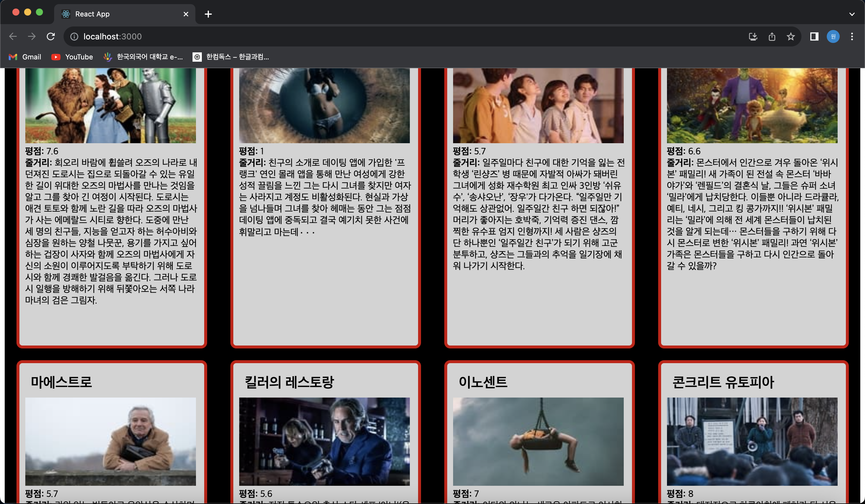865x504 pixels.
Task: Click the 평점: 1 rating text
Action: coord(251,151)
